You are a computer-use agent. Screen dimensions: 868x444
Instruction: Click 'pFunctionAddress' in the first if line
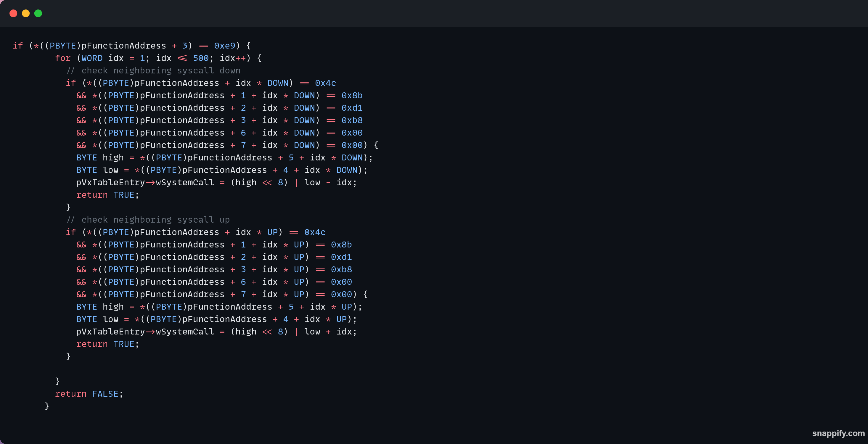click(124, 46)
